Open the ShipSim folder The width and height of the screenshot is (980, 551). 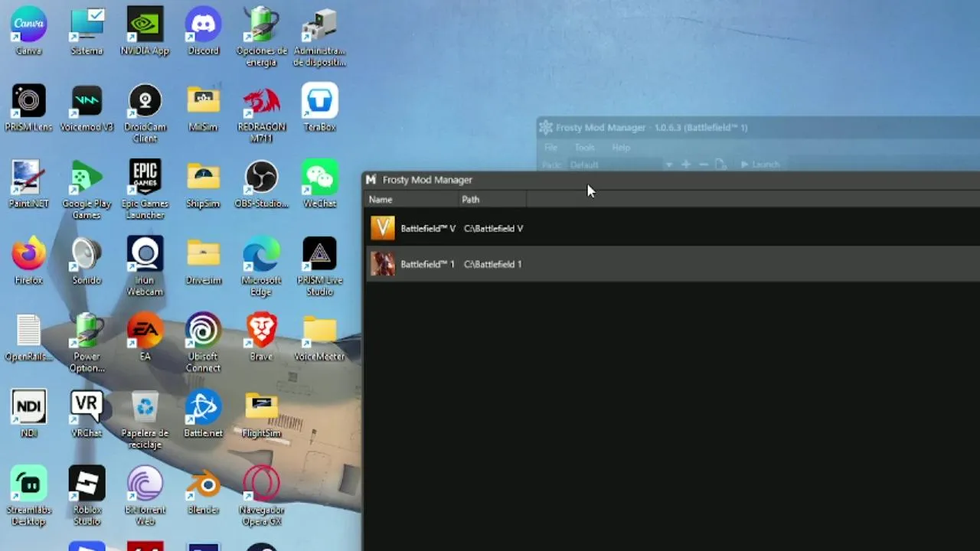tap(203, 184)
